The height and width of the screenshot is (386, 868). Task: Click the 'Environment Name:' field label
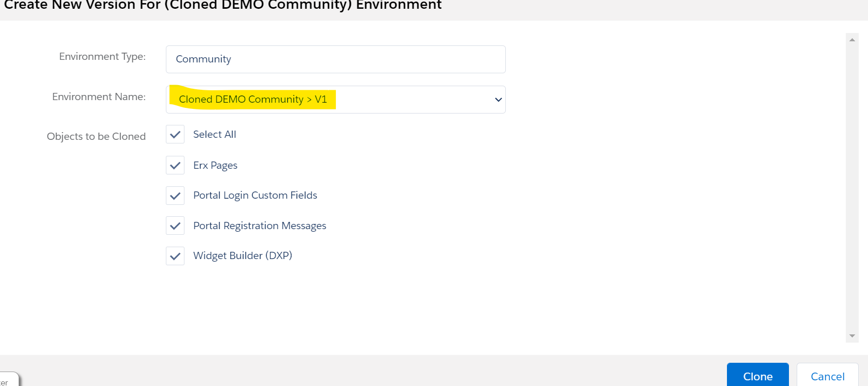tap(99, 97)
